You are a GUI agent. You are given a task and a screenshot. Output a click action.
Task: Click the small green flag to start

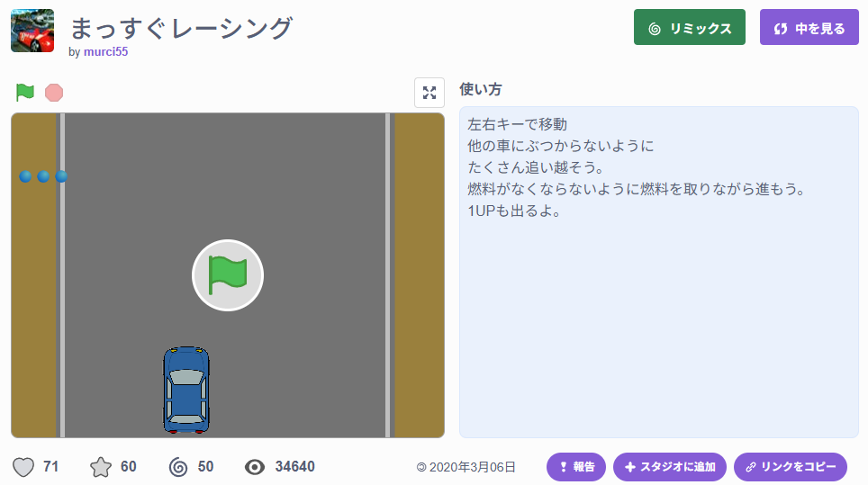pyautogui.click(x=25, y=93)
